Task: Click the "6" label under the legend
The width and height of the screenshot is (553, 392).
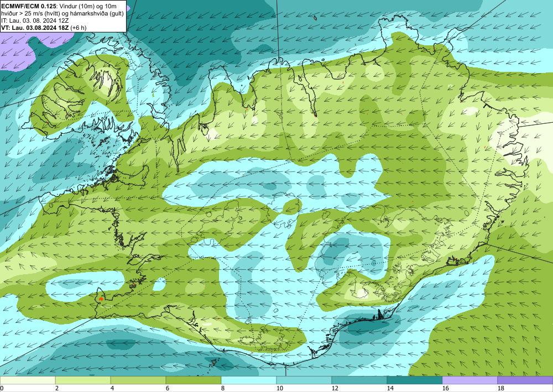Action: pyautogui.click(x=168, y=388)
